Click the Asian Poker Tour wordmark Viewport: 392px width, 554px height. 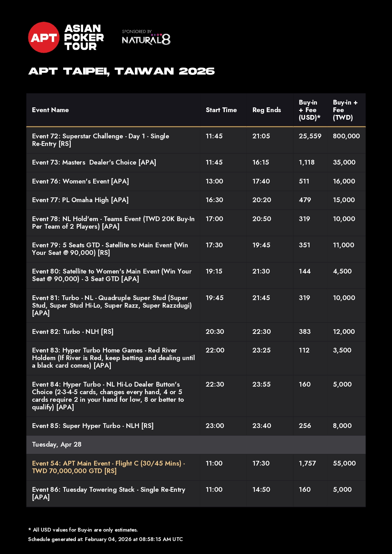pos(84,38)
